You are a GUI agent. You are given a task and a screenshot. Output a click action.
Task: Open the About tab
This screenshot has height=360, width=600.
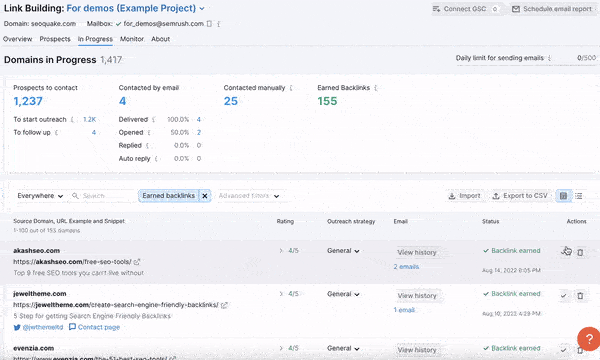pyautogui.click(x=160, y=39)
